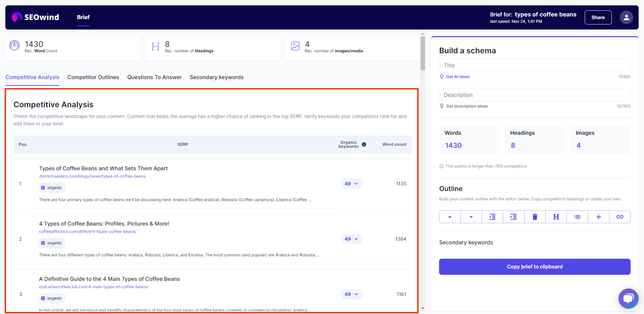Click the SERP column header
Screen dimensions: 644x314
tap(183, 144)
